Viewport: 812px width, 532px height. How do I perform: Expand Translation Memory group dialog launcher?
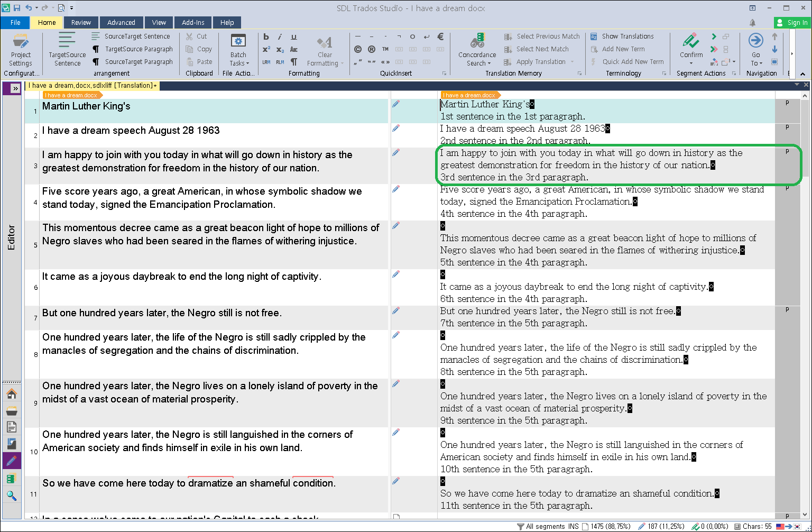coord(580,74)
